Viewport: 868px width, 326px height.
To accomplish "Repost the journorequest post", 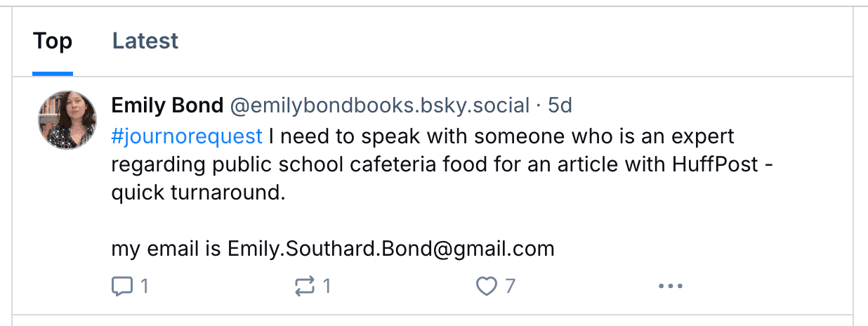I will click(x=304, y=286).
